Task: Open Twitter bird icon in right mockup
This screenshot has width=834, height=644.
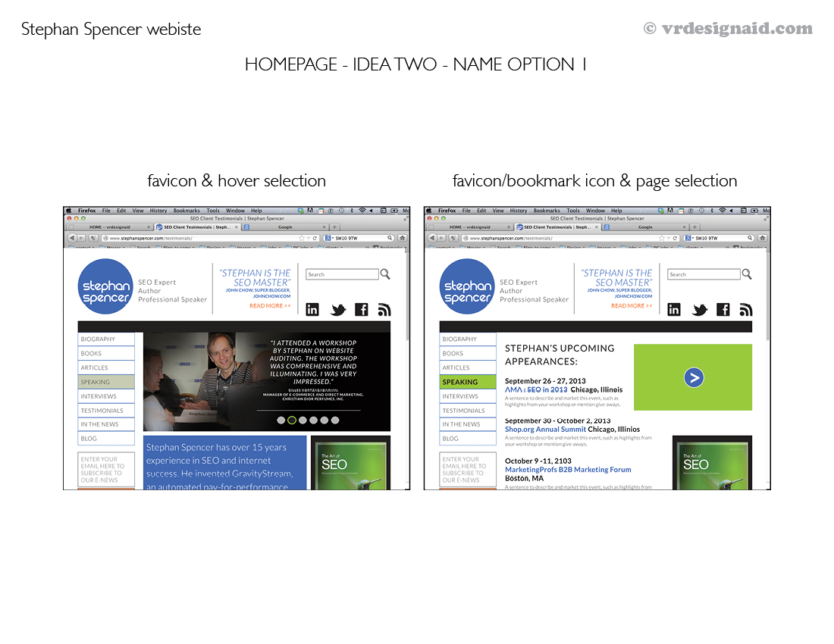Action: click(700, 310)
